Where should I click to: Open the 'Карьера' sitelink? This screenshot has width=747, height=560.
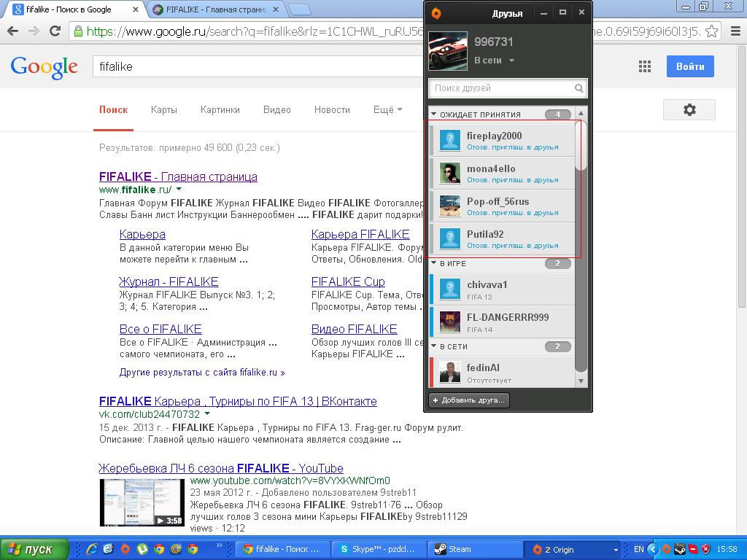pyautogui.click(x=142, y=234)
